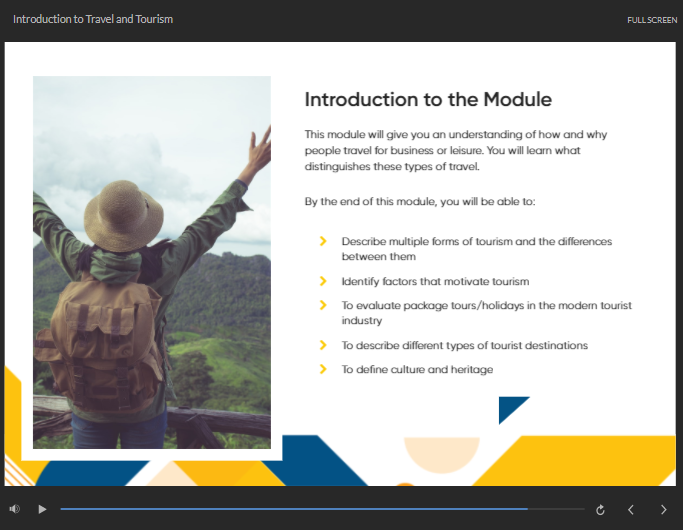Go to the previous slide arrow
The width and height of the screenshot is (683, 530).
631,510
